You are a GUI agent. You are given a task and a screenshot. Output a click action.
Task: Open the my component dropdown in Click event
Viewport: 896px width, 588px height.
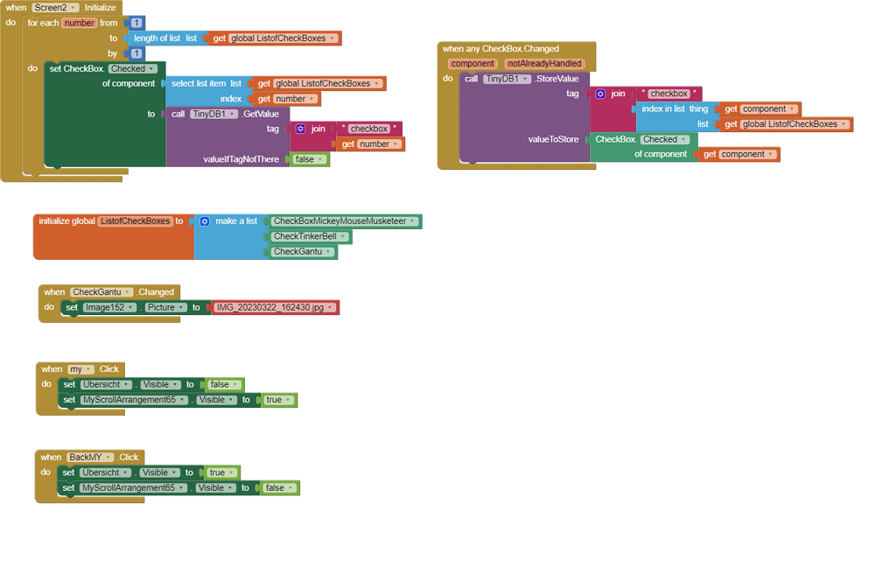point(87,368)
